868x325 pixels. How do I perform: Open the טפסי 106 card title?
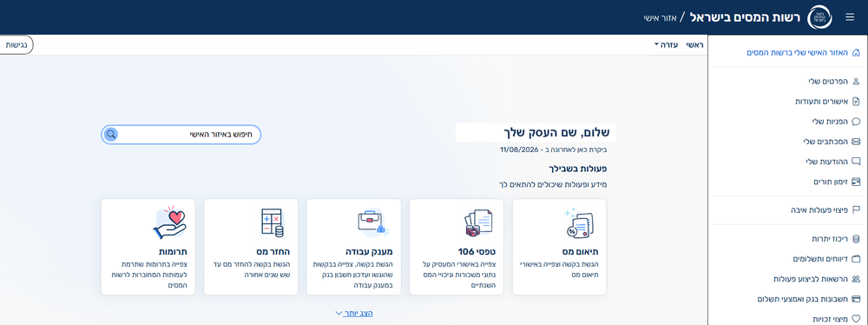click(477, 251)
